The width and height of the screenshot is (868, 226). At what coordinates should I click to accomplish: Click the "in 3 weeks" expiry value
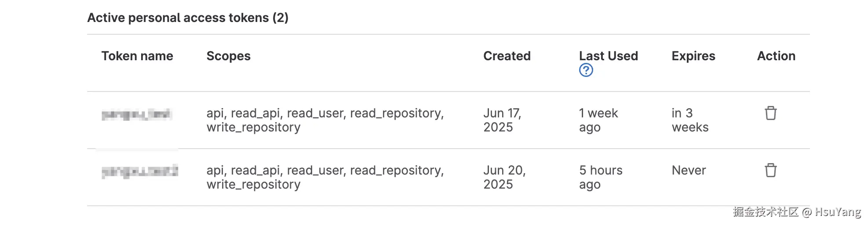(689, 120)
